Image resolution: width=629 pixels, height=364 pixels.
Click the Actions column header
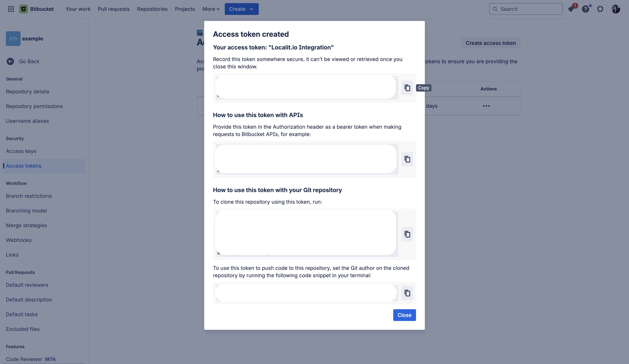click(488, 89)
